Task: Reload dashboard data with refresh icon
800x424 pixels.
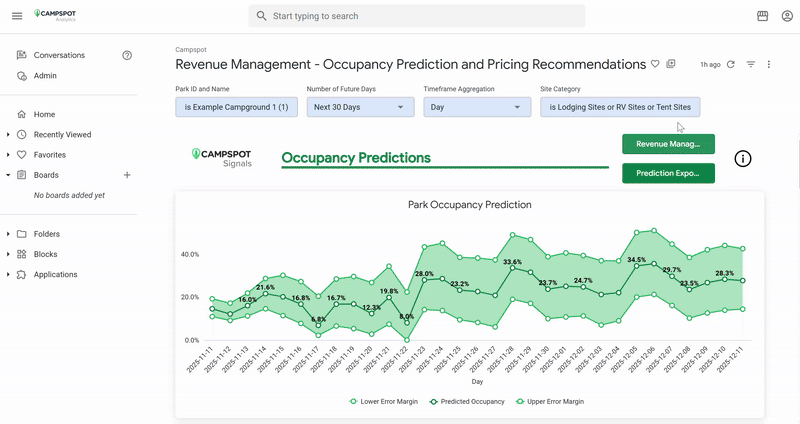Action: tap(731, 64)
